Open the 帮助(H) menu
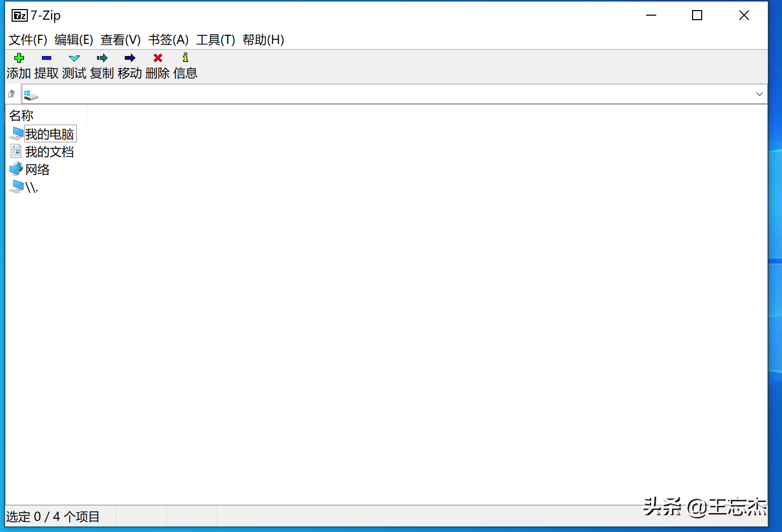 tap(263, 39)
